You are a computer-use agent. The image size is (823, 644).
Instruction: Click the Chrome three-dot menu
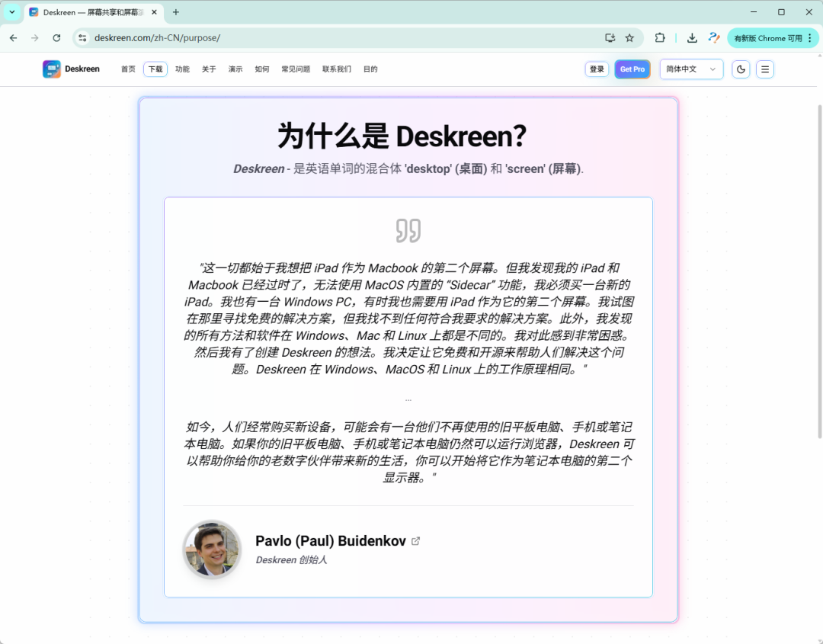point(810,38)
